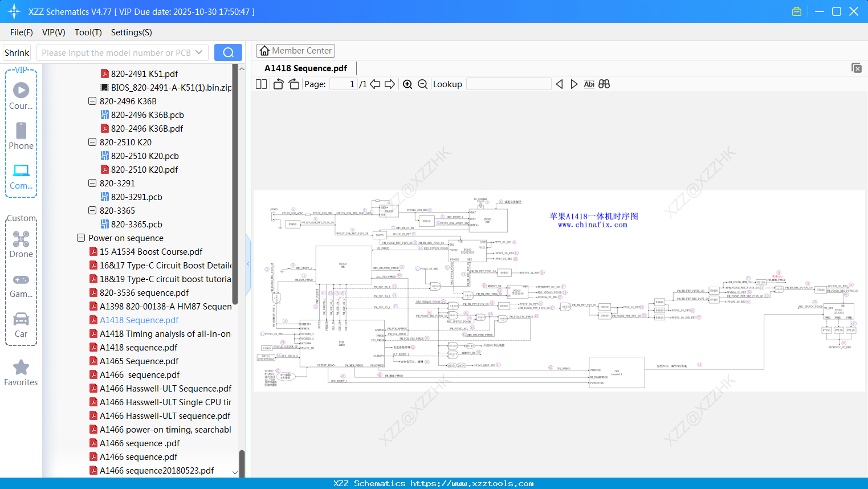Zoom out of the schematic
Viewport: 868px width, 489px height.
[x=422, y=84]
